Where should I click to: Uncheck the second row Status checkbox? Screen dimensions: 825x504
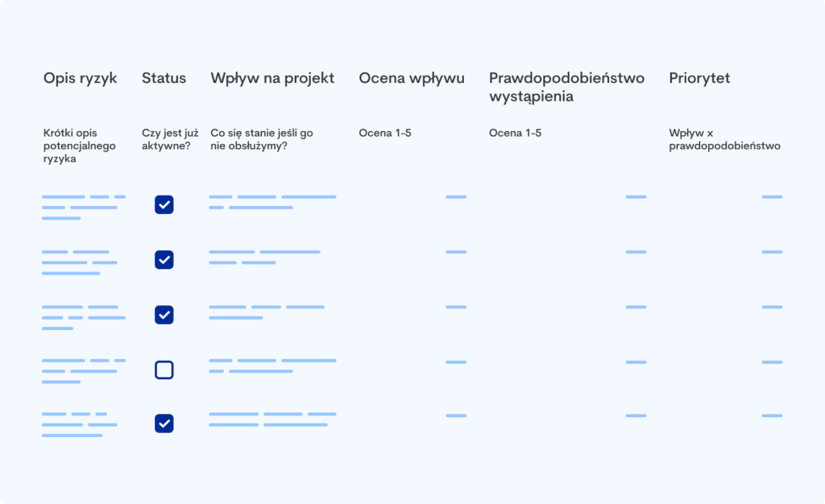(x=164, y=259)
